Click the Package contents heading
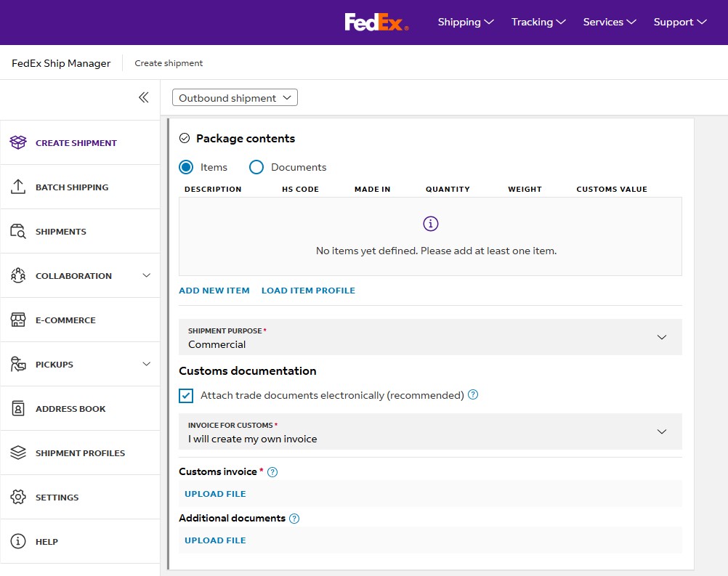 pos(246,138)
